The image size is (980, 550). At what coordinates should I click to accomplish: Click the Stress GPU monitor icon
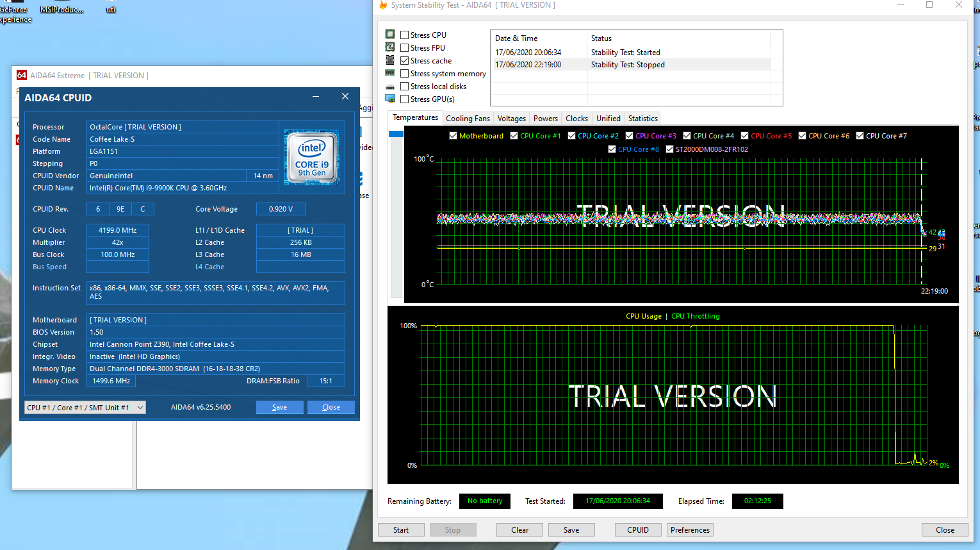[390, 99]
